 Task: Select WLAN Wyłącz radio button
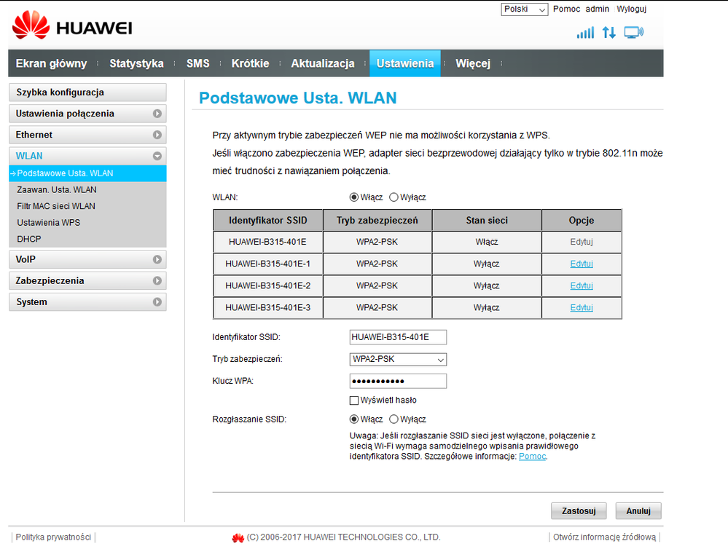pos(394,197)
